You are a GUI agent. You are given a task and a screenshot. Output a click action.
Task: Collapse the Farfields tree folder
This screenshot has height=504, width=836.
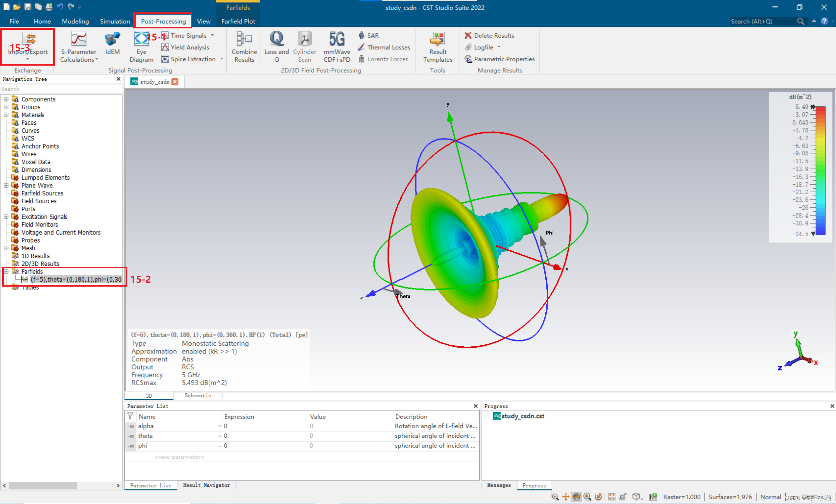(x=6, y=271)
